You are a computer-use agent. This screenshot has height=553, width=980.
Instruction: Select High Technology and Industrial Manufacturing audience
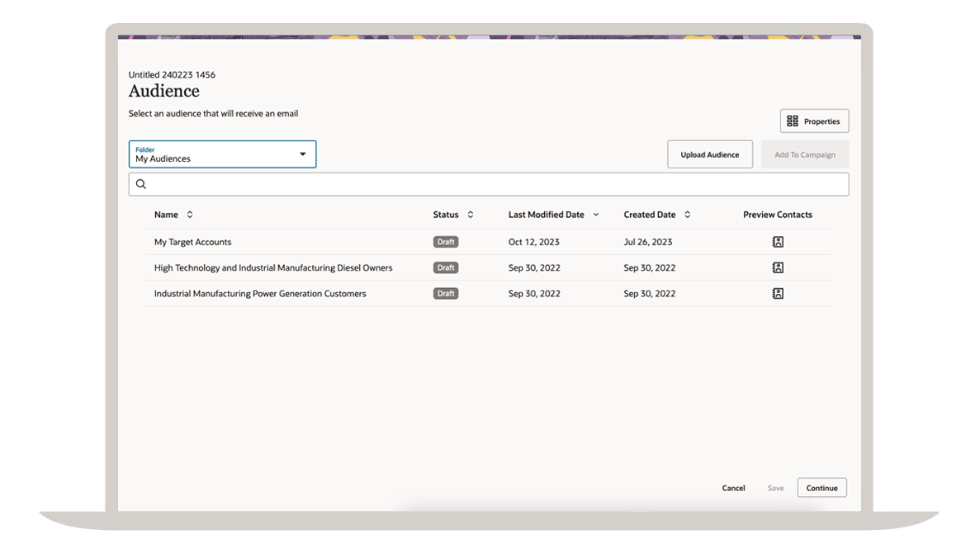(x=273, y=267)
